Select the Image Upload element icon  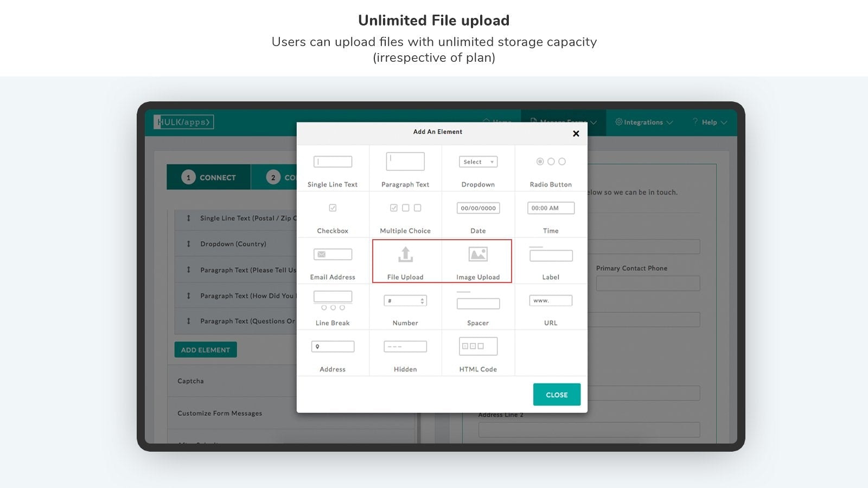pyautogui.click(x=477, y=253)
